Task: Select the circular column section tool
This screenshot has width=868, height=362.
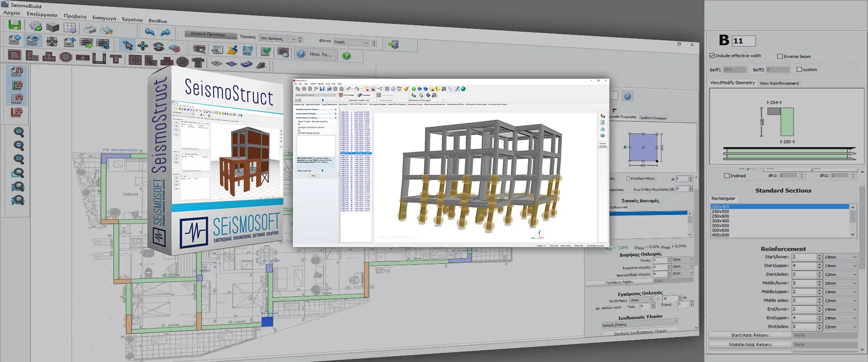Action: [x=66, y=57]
